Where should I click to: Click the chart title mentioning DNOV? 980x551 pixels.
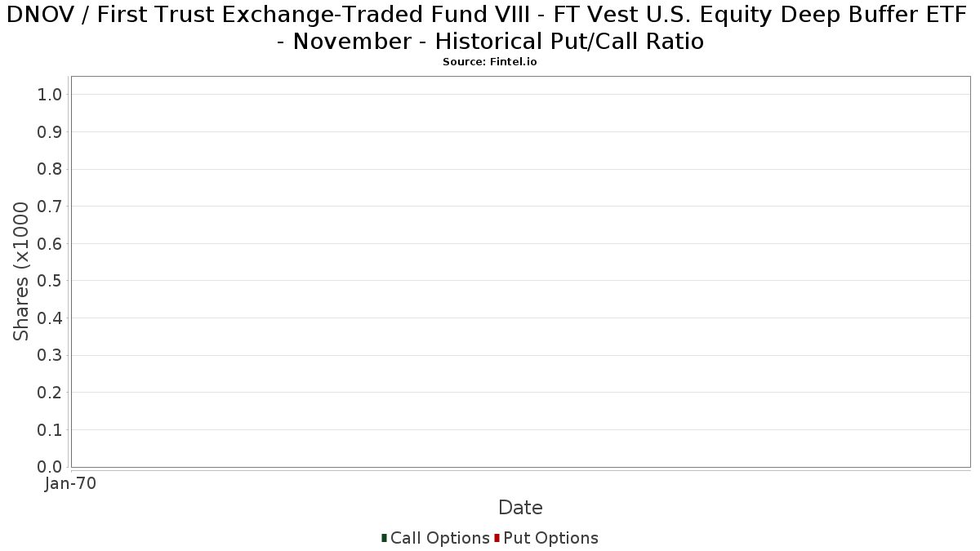[489, 28]
